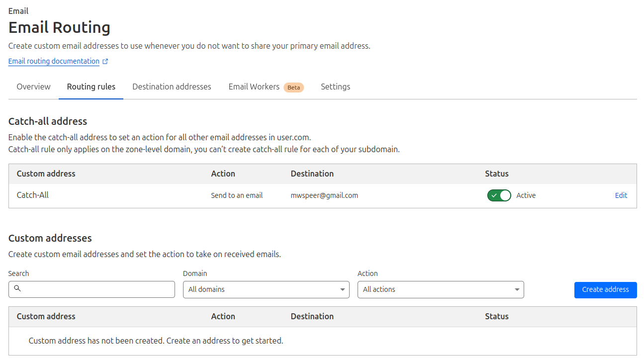Click Status header in Custom addresses table

[x=496, y=316]
